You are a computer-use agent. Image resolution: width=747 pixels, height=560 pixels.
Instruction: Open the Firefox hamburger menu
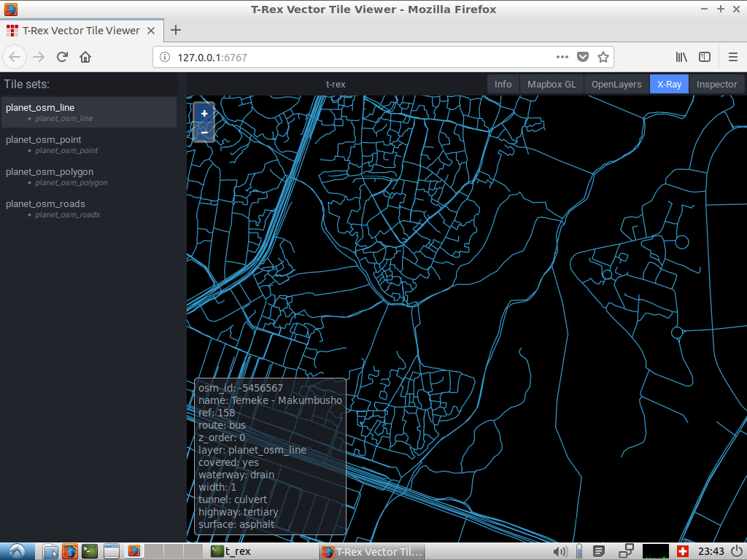(x=733, y=57)
